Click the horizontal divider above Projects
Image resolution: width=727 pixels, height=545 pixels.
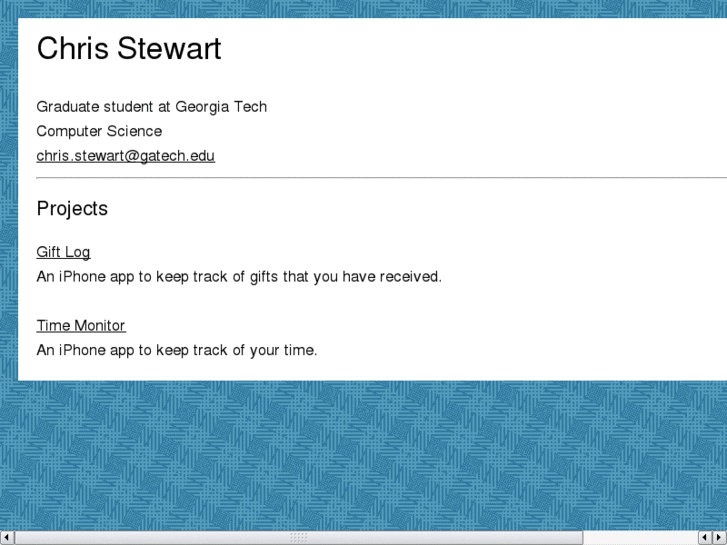click(380, 178)
